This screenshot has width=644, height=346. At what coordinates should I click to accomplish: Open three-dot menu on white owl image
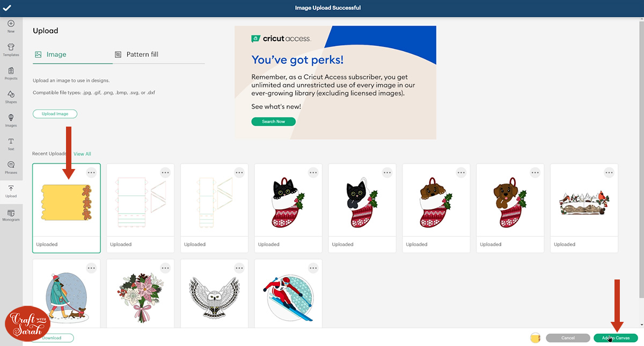click(239, 268)
